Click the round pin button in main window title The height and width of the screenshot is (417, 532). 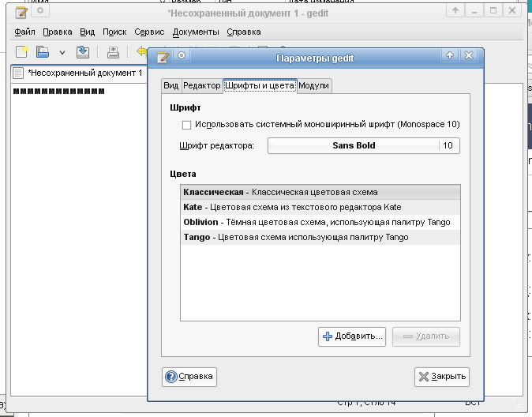(39, 11)
